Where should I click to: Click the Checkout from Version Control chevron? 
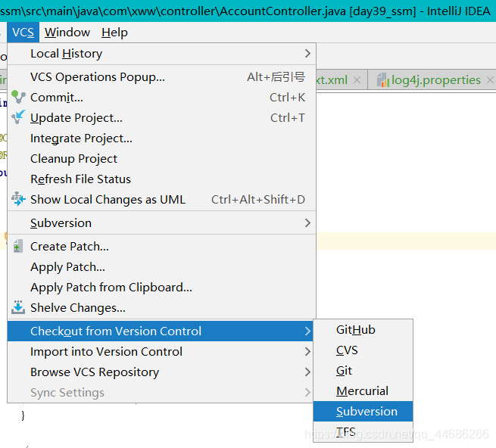pos(307,331)
